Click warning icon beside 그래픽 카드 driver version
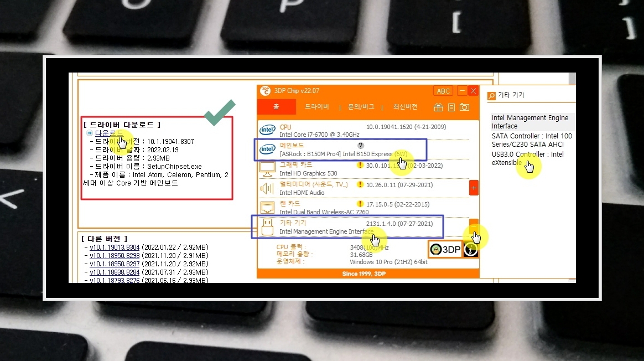This screenshot has width=644, height=361. click(x=360, y=166)
